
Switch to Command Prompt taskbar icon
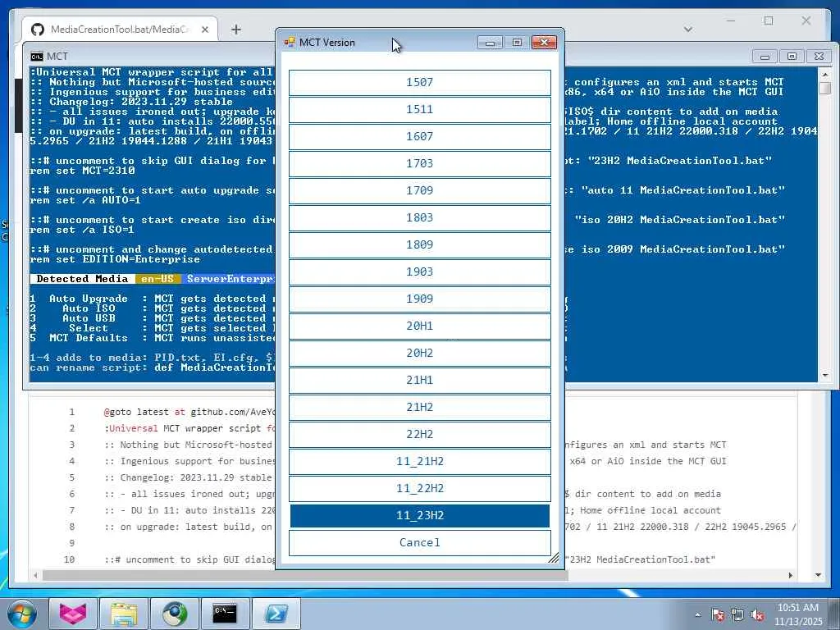point(225,614)
